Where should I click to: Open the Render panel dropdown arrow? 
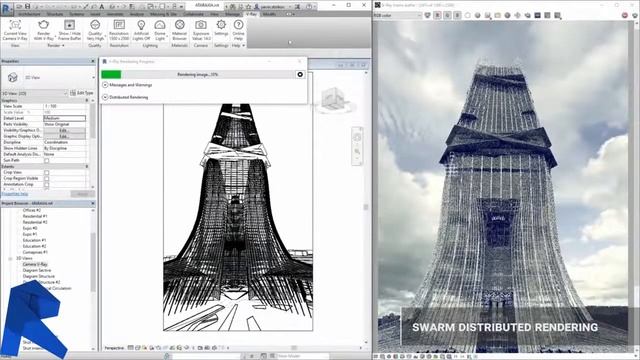(x=63, y=46)
